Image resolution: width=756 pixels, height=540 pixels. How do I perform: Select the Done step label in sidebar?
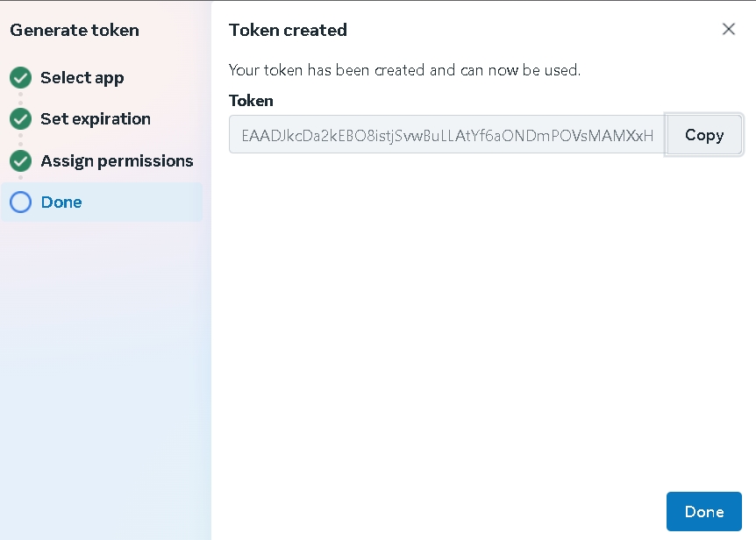(x=61, y=202)
